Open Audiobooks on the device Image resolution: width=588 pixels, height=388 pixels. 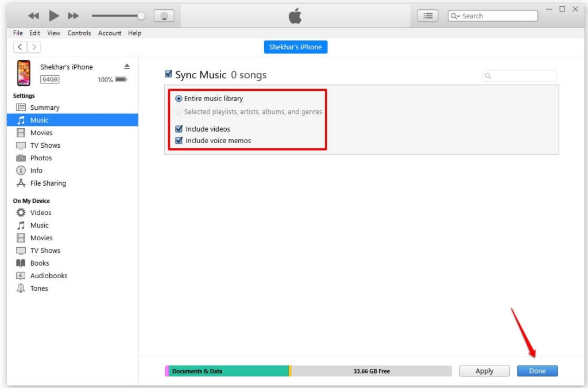72,276
